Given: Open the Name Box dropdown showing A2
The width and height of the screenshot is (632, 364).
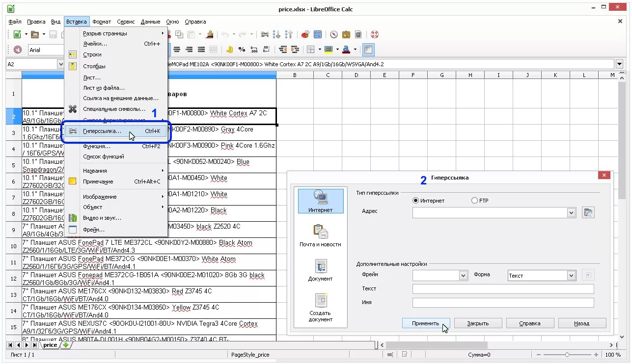Looking at the screenshot, I should tap(61, 64).
